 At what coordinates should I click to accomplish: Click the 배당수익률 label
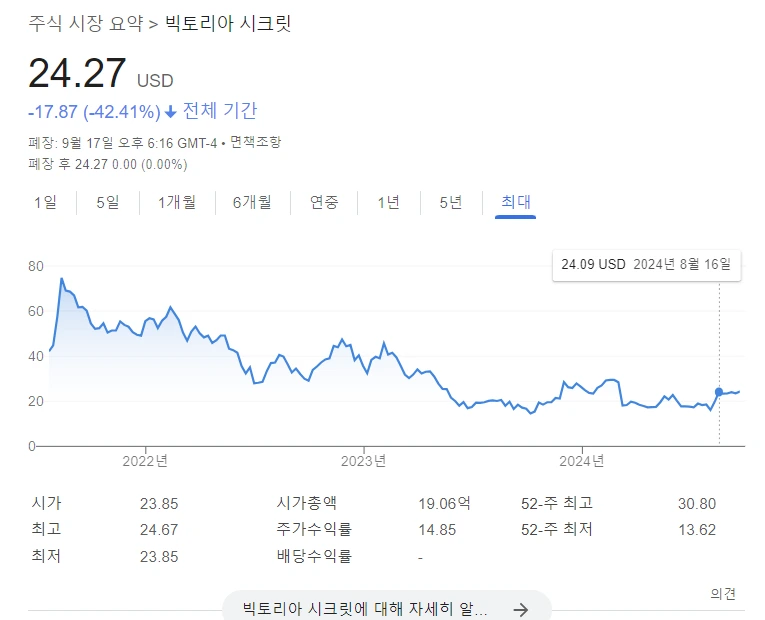(x=314, y=556)
